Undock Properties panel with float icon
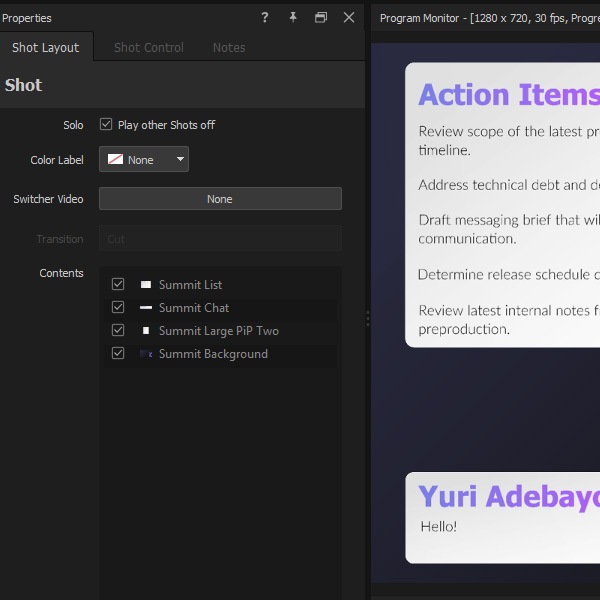 point(321,17)
